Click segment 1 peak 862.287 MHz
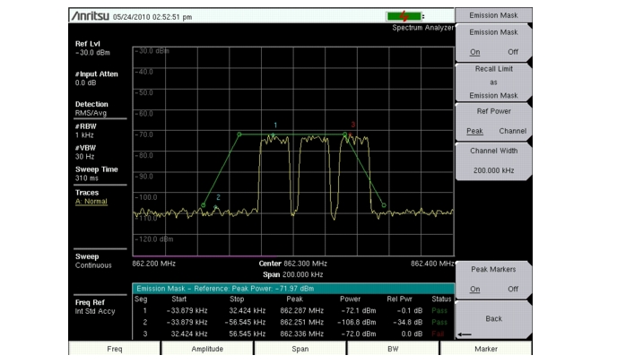Viewport: 617px width, 364px height. 302,310
